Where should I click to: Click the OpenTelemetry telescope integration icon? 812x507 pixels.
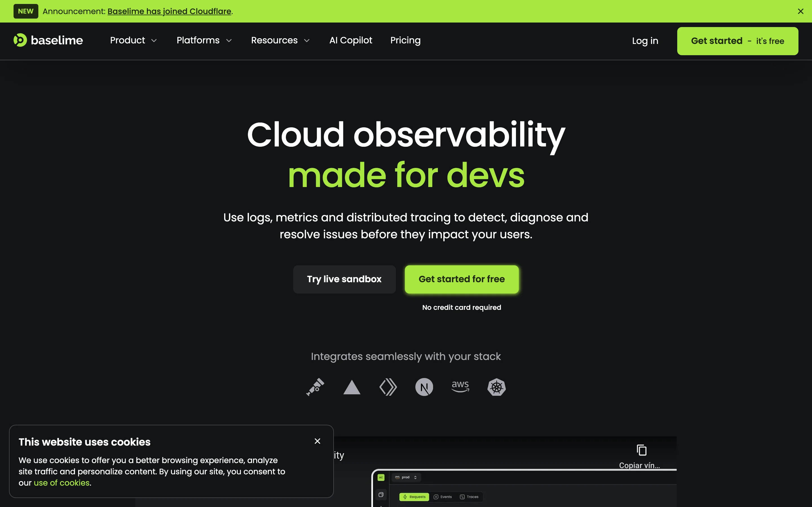[315, 387]
